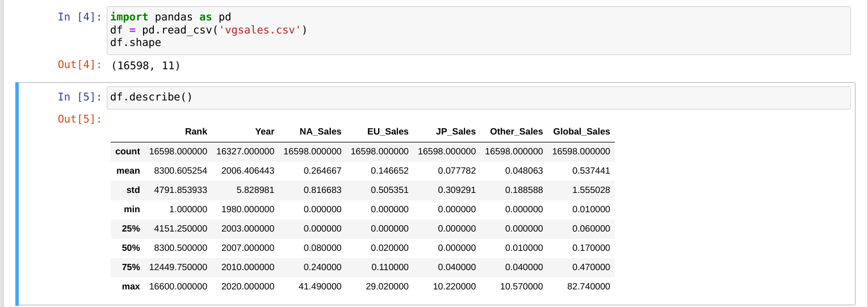Click the NA_Sales column header
The height and width of the screenshot is (307, 868).
point(320,132)
